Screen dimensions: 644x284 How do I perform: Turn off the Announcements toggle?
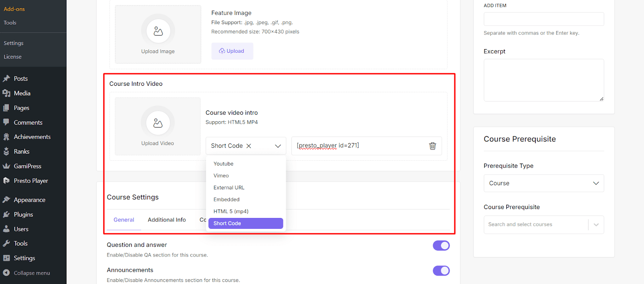pos(441,271)
